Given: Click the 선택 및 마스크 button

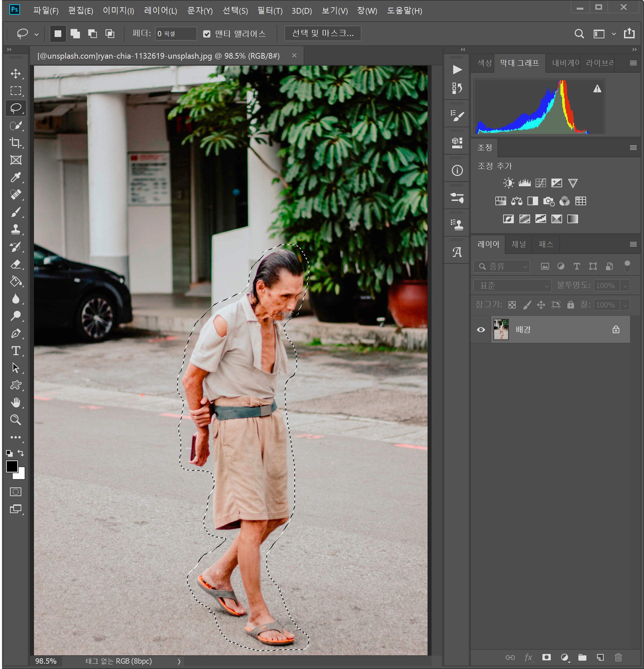Looking at the screenshot, I should tap(323, 33).
